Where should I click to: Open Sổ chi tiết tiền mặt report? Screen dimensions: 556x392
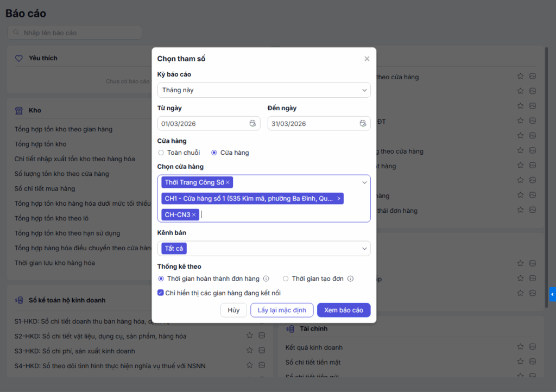pyautogui.click(x=313, y=362)
